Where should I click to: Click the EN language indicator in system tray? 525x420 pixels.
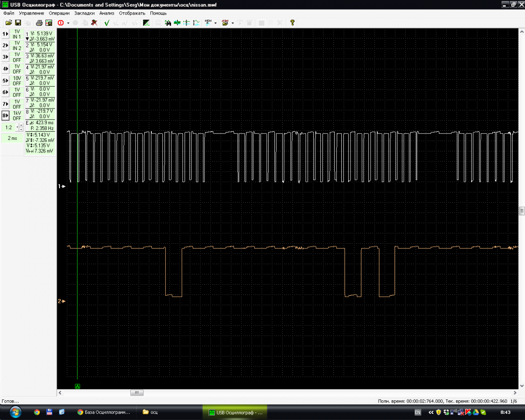tap(417, 412)
